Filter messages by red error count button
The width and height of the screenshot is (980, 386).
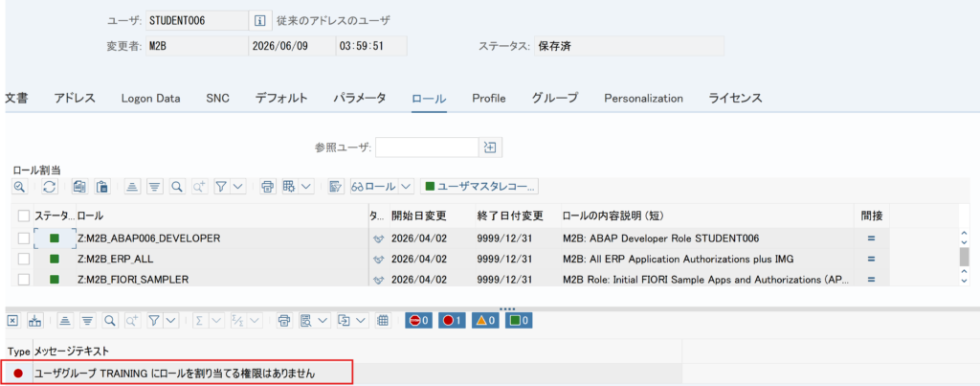coord(452,321)
